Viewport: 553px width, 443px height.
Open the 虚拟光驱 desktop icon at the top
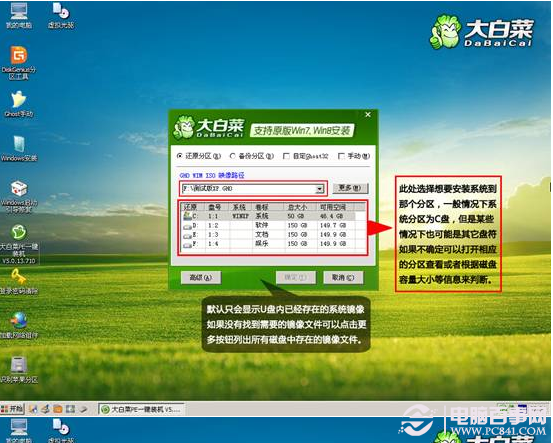point(61,16)
